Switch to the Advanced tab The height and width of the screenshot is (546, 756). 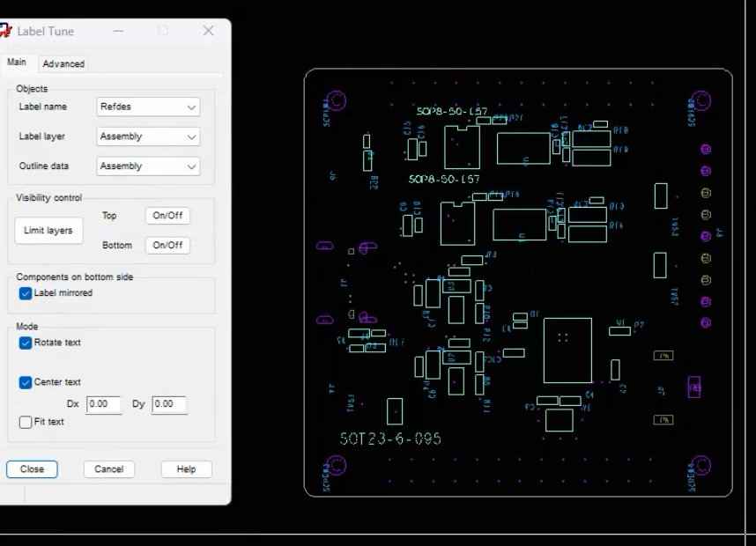pyautogui.click(x=63, y=63)
